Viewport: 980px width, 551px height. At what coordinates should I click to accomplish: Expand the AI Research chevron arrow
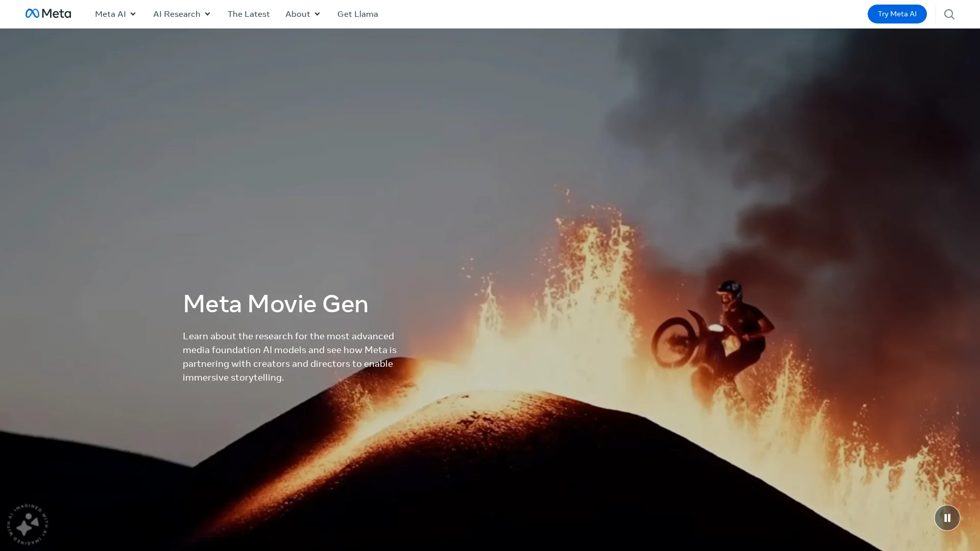[x=207, y=14]
